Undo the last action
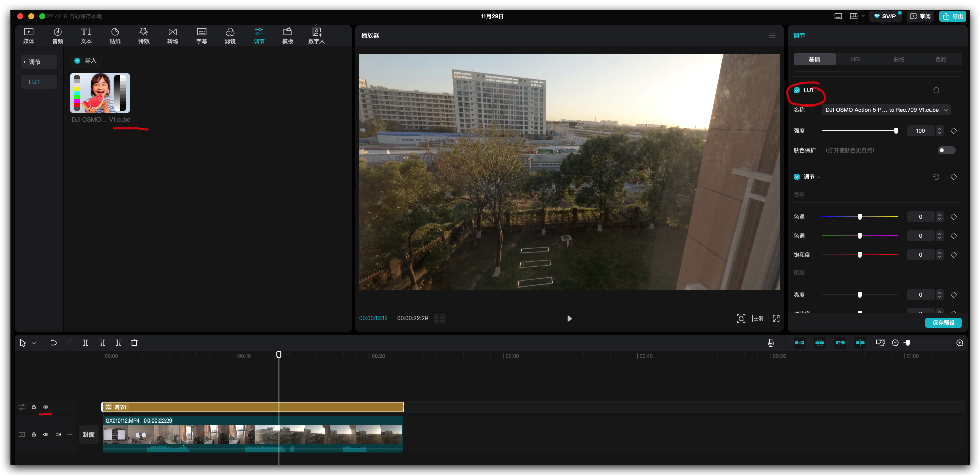 pos(54,343)
